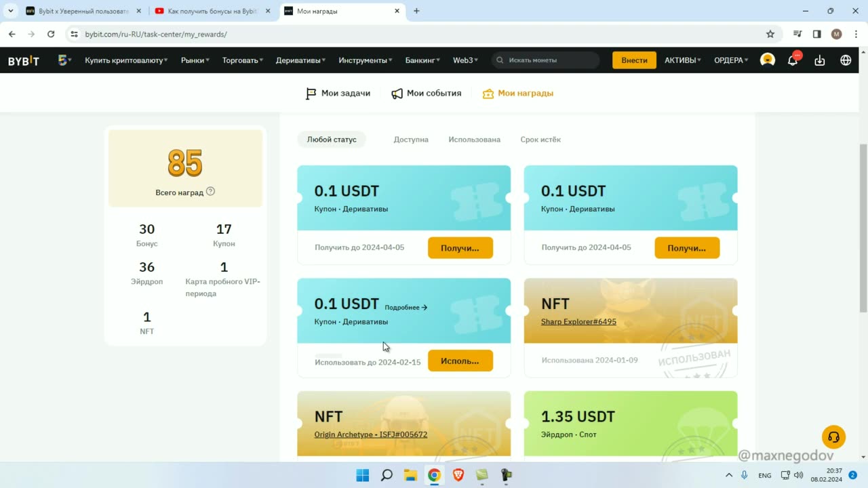Open File Explorer from the taskbar
Image resolution: width=868 pixels, height=488 pixels.
[410, 475]
